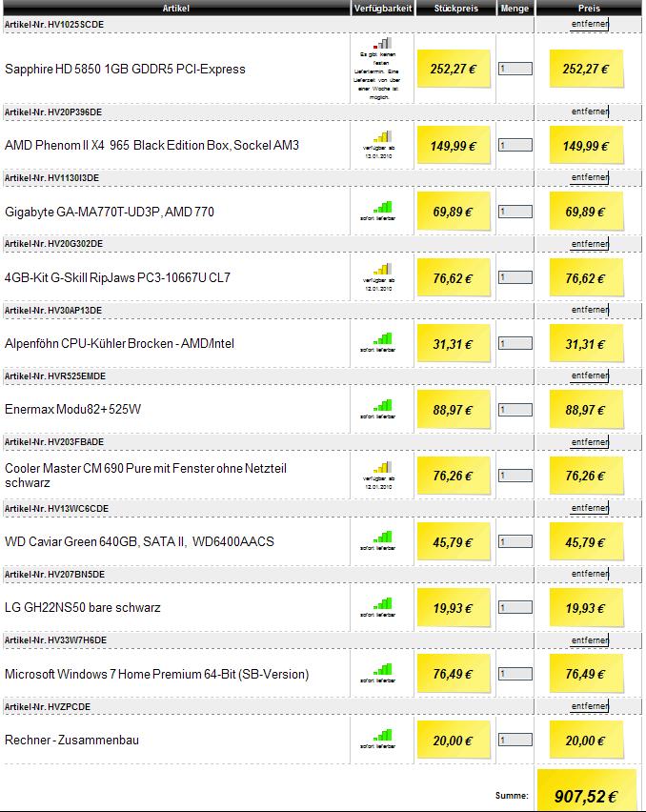Click green availability icon for Alpenföhn CPU-Kühler
Screen dimensions: 646x812
tap(383, 339)
